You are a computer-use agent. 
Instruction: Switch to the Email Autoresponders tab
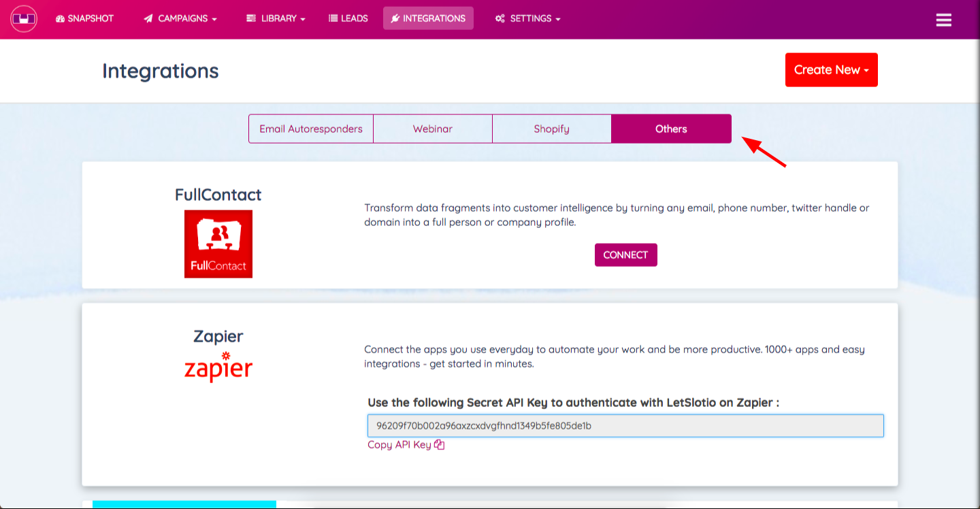click(x=311, y=129)
